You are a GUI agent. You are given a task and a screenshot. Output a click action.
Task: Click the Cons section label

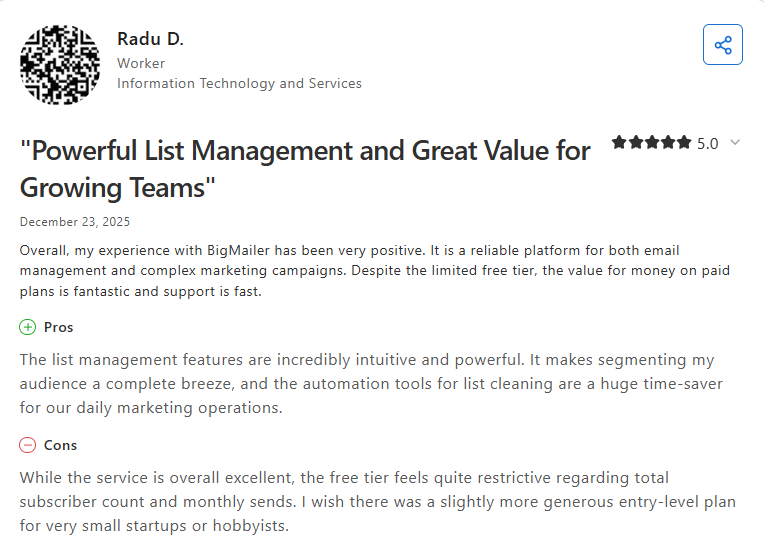[60, 445]
